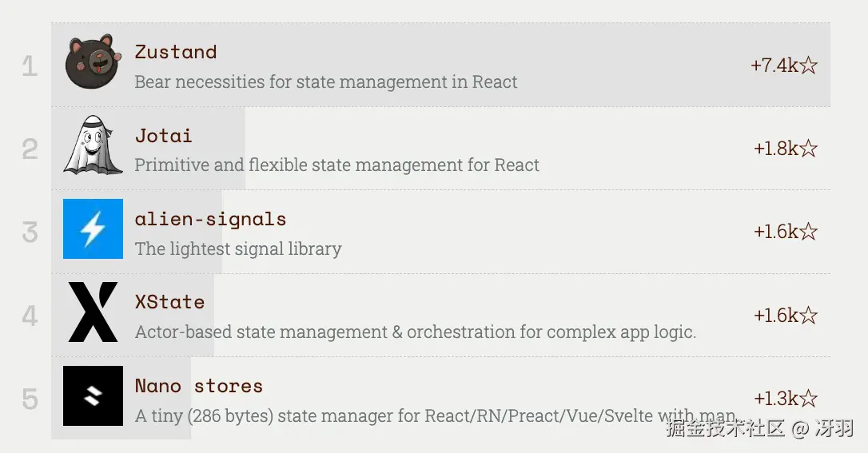Click the XState X logo
Image resolution: width=868 pixels, height=453 pixels.
click(93, 312)
